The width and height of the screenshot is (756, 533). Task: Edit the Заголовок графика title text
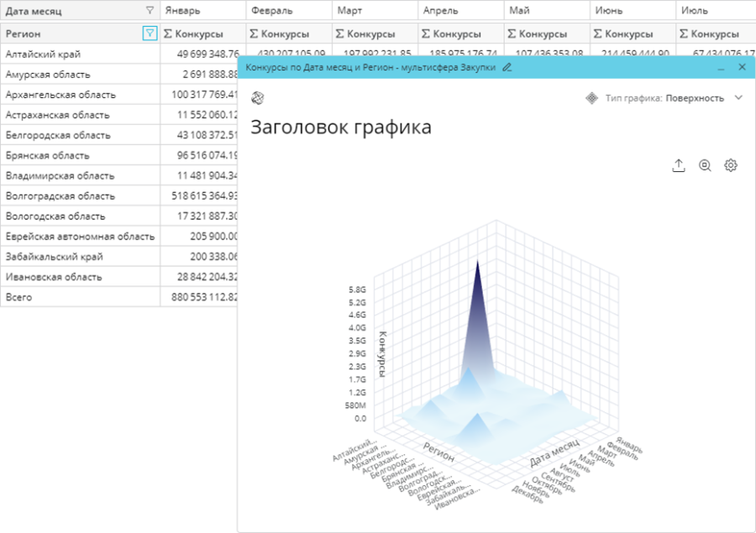pos(341,128)
